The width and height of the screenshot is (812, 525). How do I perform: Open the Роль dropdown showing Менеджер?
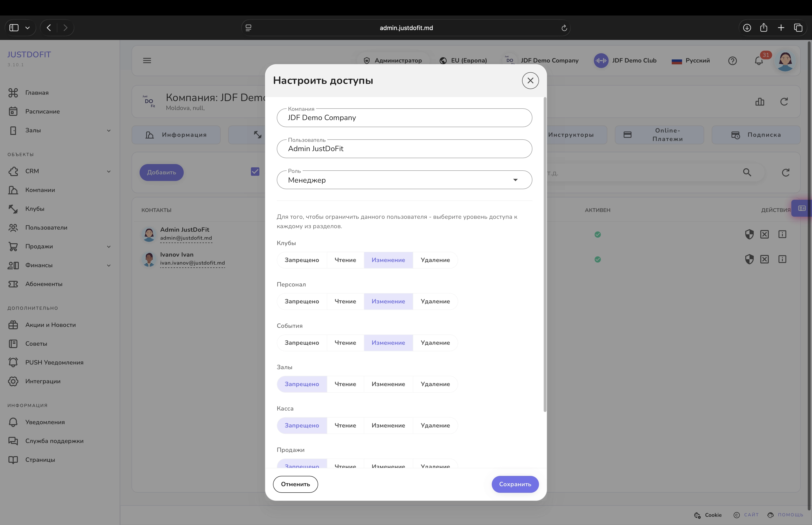tap(404, 180)
